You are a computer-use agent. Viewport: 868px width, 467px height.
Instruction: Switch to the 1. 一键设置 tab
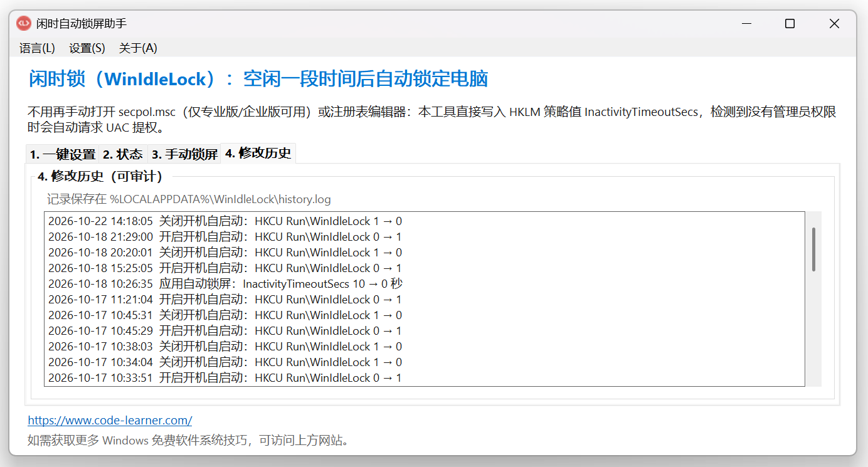click(x=63, y=154)
